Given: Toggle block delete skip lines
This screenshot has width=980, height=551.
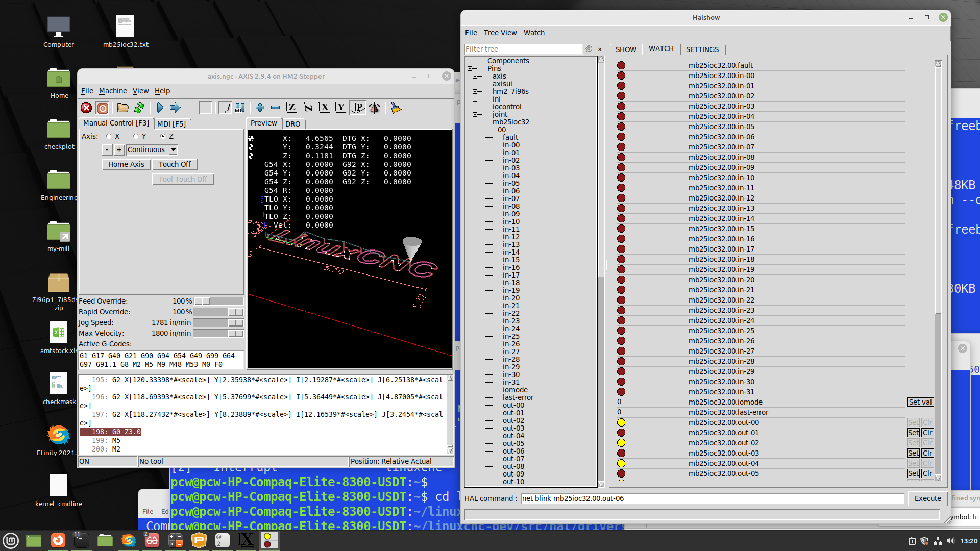Looking at the screenshot, I should 225,108.
